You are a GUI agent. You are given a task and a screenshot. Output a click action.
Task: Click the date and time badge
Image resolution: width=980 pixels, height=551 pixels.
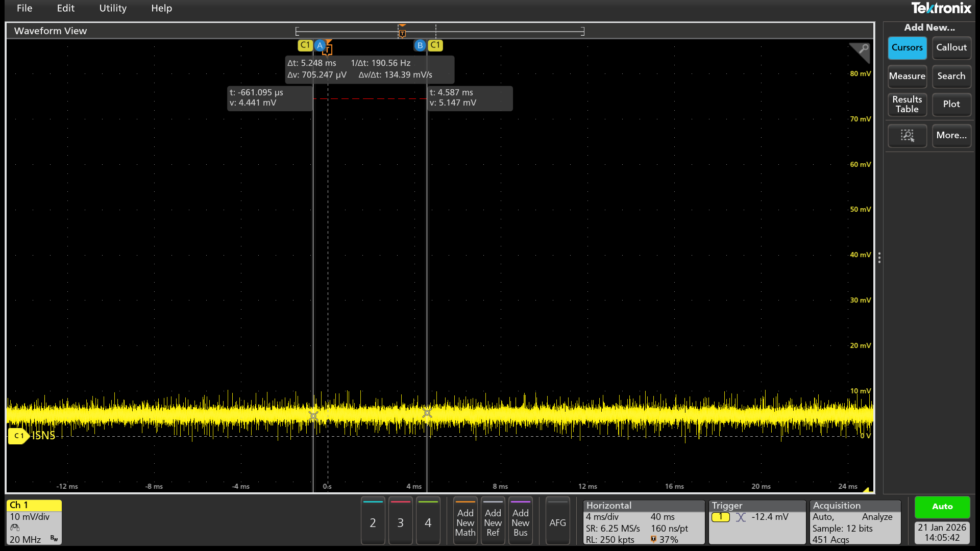pyautogui.click(x=942, y=533)
